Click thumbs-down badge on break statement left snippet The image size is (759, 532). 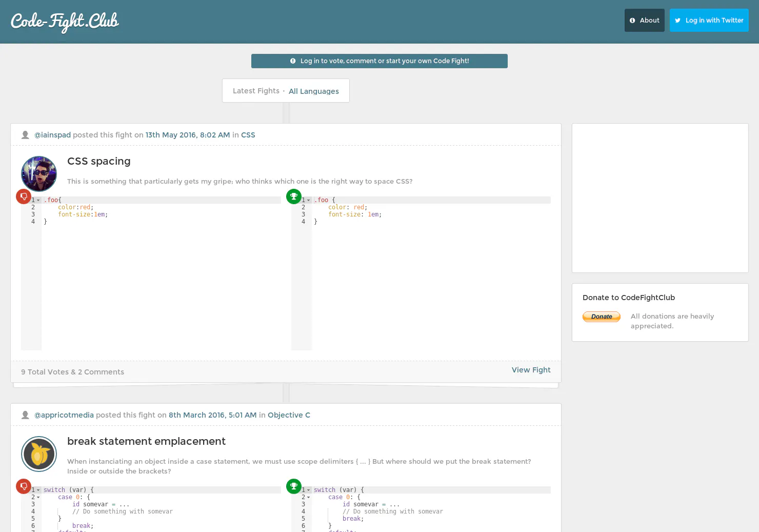click(x=24, y=486)
